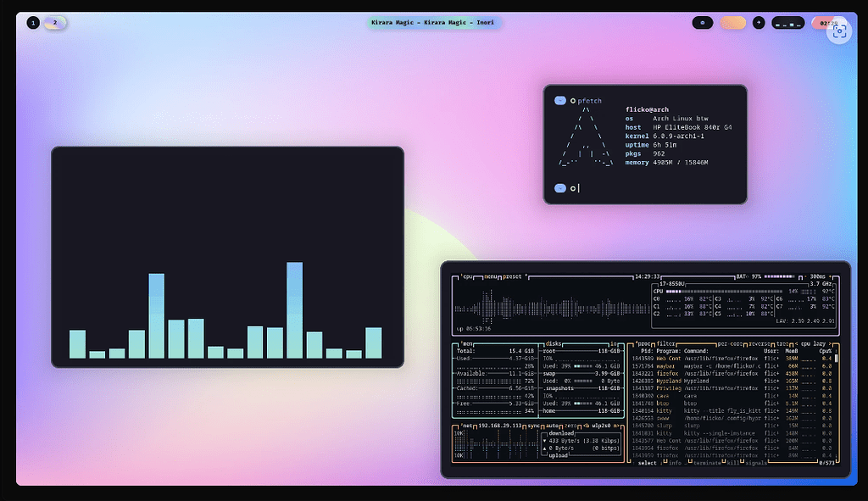The height and width of the screenshot is (501, 868).
Task: Click the window indicators pill in the top bar
Action: point(787,23)
